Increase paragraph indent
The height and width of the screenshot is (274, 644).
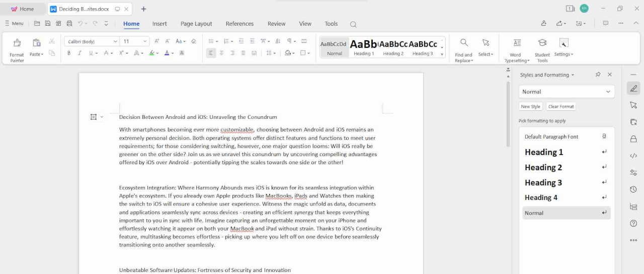[x=252, y=41]
